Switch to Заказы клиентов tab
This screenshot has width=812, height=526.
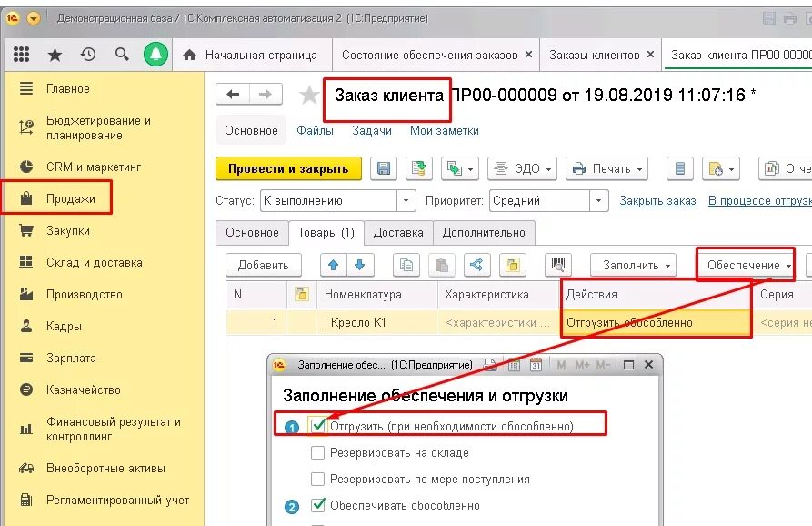594,55
